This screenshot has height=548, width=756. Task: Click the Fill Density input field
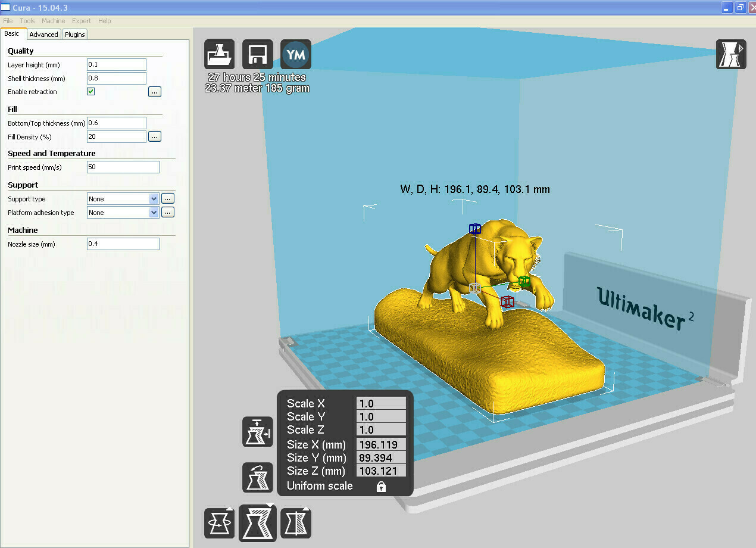117,136
